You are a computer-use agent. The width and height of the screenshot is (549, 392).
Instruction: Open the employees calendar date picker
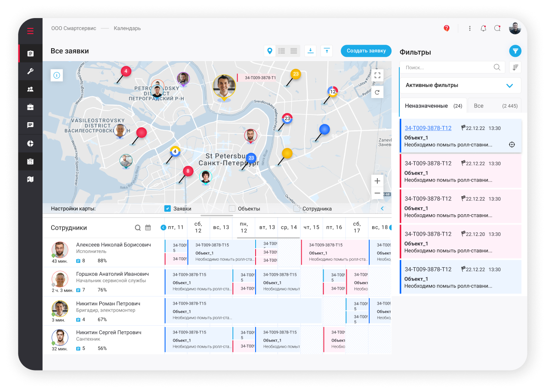coord(148,228)
